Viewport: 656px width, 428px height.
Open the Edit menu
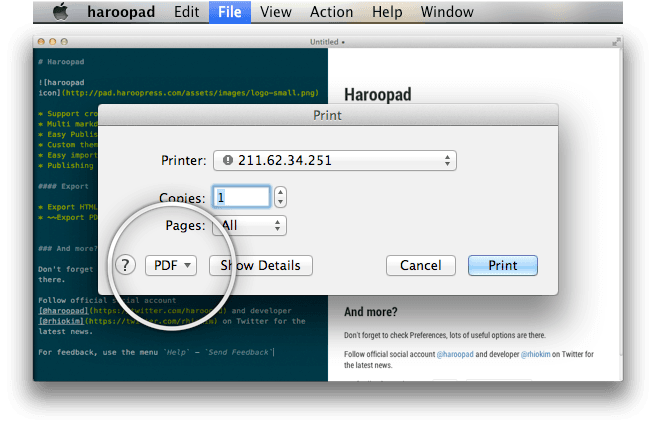tap(186, 12)
